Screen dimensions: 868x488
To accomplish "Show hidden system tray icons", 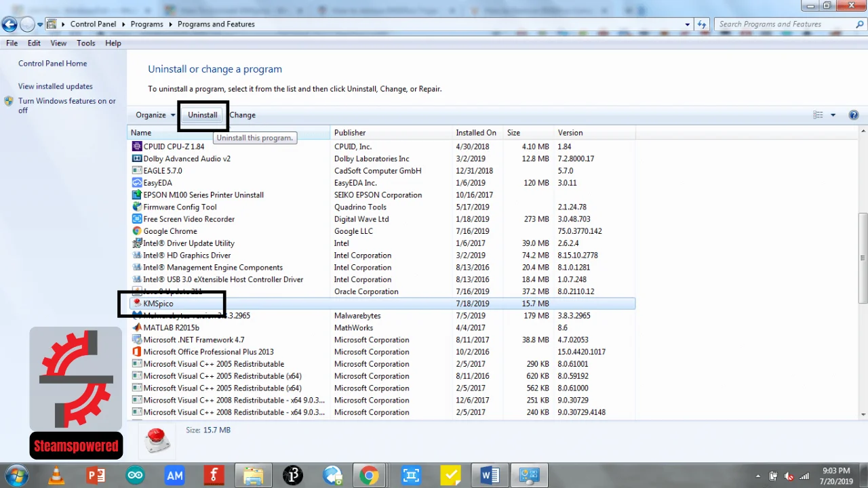I will [757, 476].
